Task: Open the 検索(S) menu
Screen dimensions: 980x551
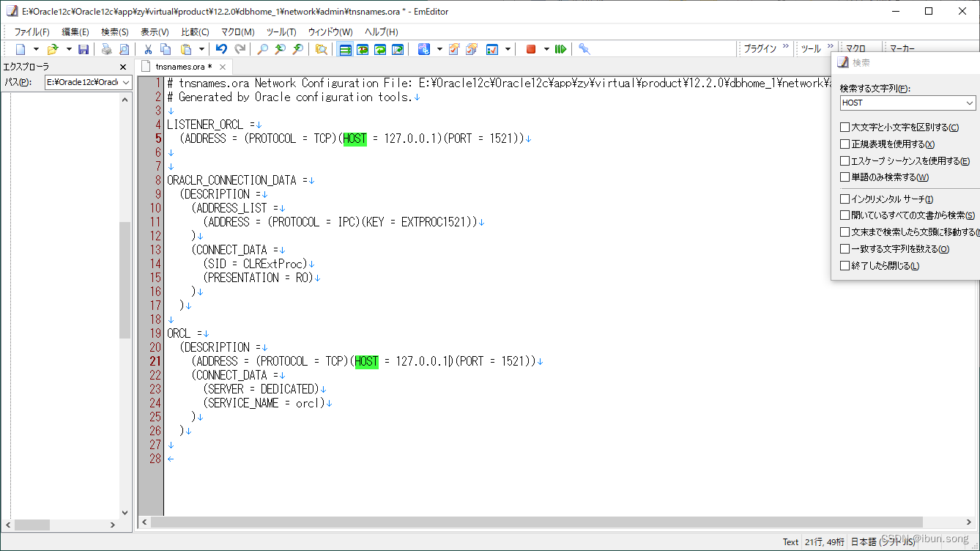Action: [x=114, y=32]
